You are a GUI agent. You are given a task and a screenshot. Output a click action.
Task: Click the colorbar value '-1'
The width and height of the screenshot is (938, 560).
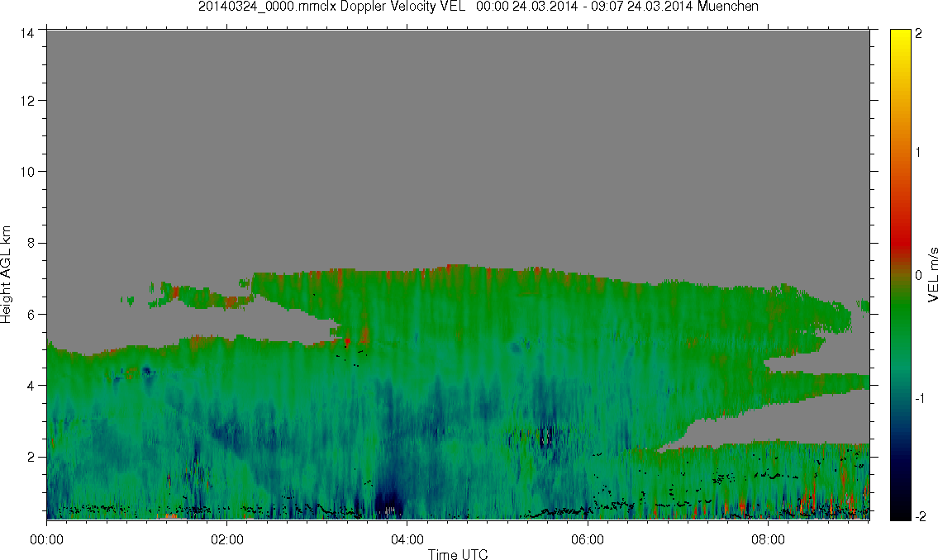pyautogui.click(x=920, y=398)
